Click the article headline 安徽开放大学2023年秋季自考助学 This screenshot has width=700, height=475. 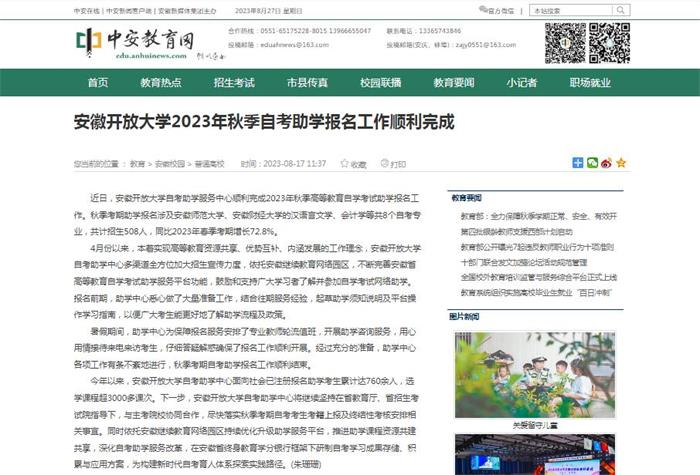(x=264, y=122)
